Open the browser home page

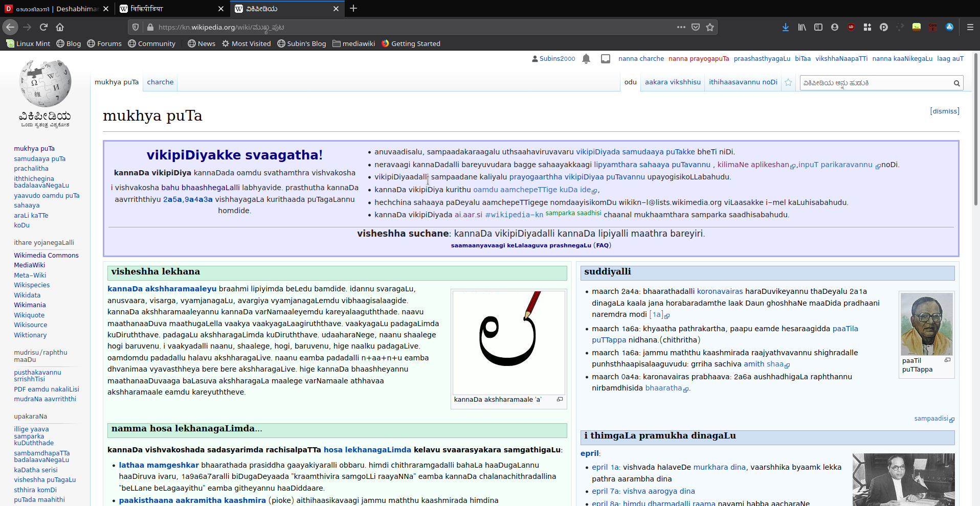pos(60,27)
